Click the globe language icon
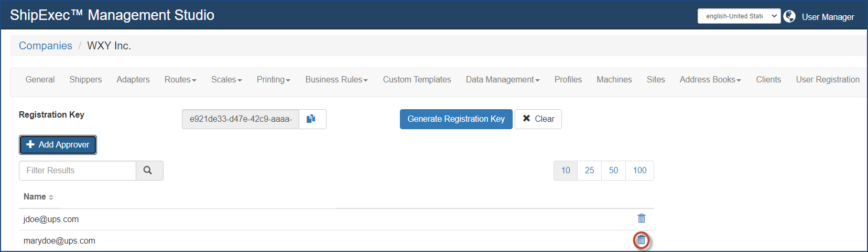This screenshot has width=868, height=252. coord(789,16)
